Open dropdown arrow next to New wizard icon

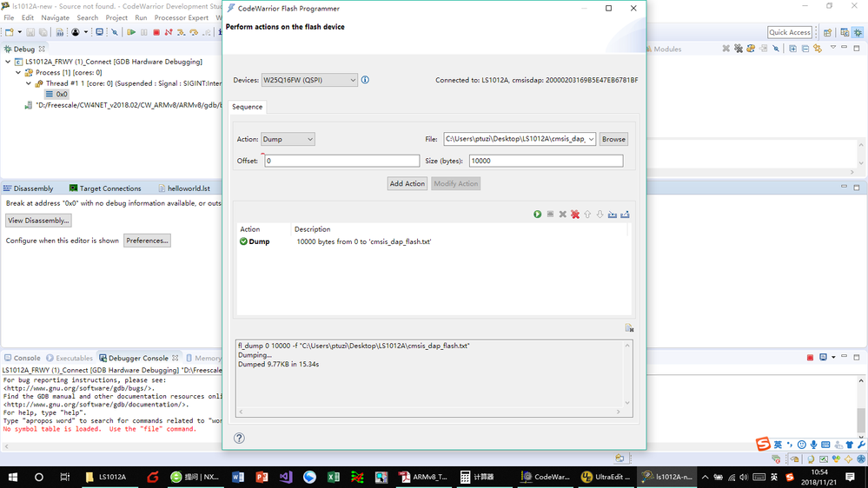19,32
